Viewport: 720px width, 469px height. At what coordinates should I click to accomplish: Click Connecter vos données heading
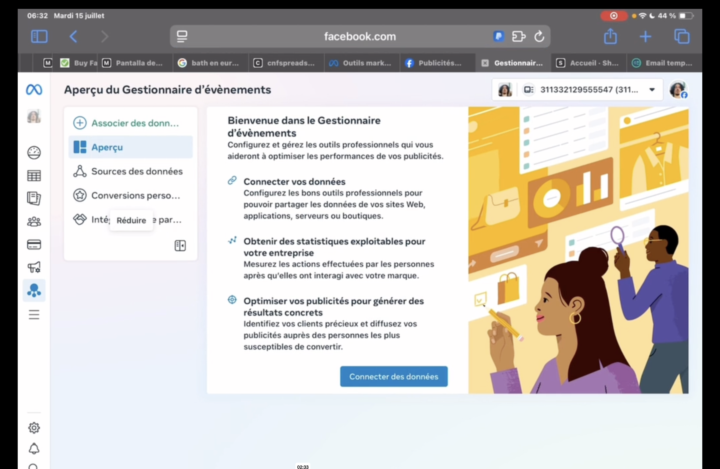[x=294, y=181]
